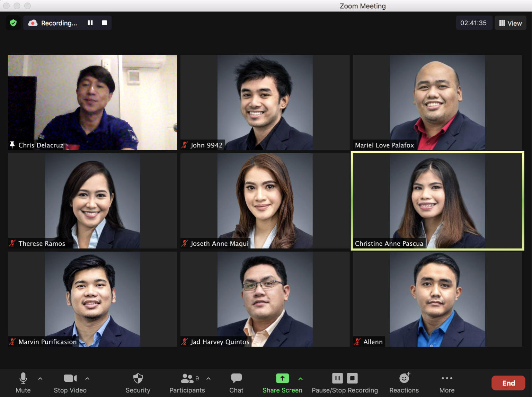Select Christine Anne Pascua's video tile
Image resolution: width=532 pixels, height=397 pixels.
[437, 201]
